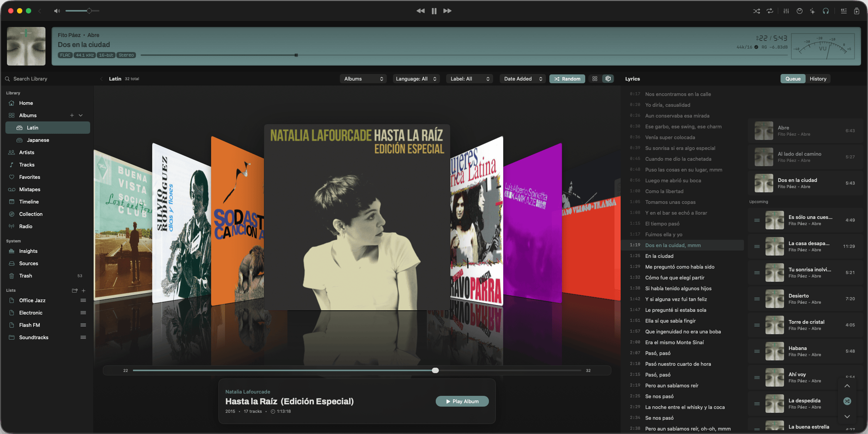
Task: Open the Artists section
Action: [x=47, y=153]
